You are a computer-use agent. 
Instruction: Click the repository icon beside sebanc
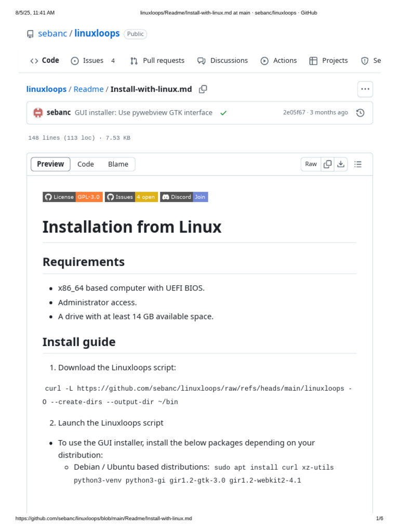pyautogui.click(x=30, y=34)
